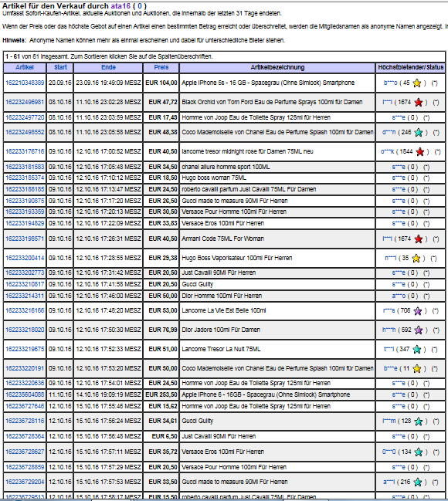
Task: Open bidder d***n profile link
Action: (x=389, y=132)
